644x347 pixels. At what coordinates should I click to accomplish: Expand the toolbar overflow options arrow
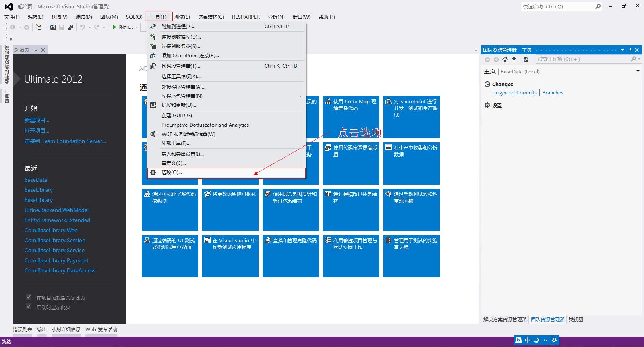[x=11, y=39]
